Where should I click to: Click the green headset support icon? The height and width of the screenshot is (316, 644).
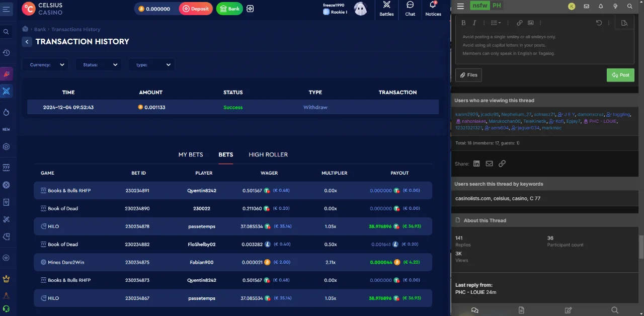[6, 308]
